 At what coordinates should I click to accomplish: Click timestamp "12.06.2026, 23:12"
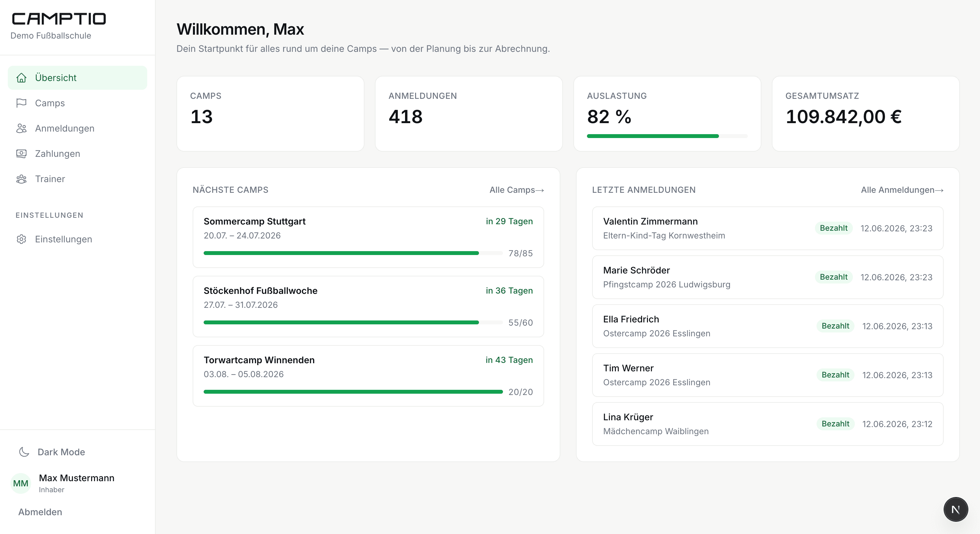(x=897, y=424)
